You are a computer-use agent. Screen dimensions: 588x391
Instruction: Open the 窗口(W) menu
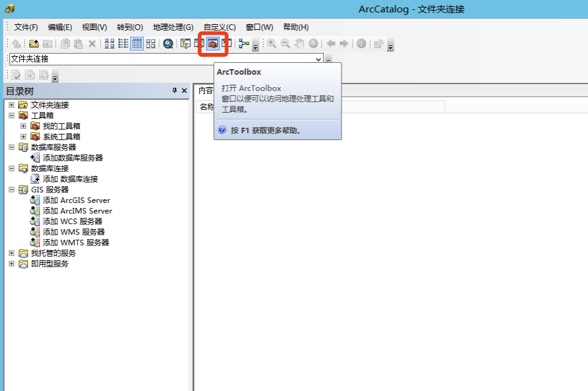(x=259, y=27)
